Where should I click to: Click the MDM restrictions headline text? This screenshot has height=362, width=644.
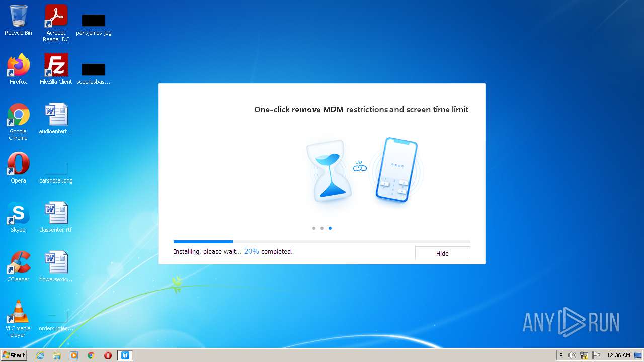point(361,109)
